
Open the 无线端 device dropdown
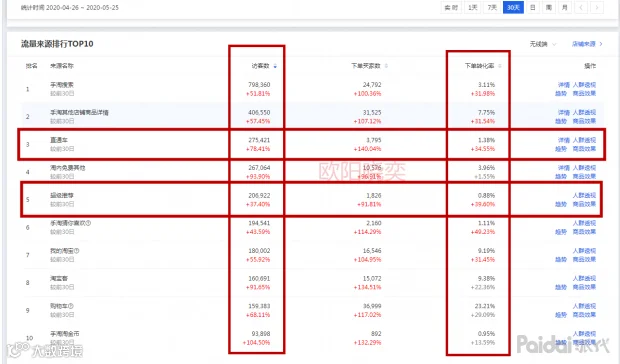click(543, 44)
